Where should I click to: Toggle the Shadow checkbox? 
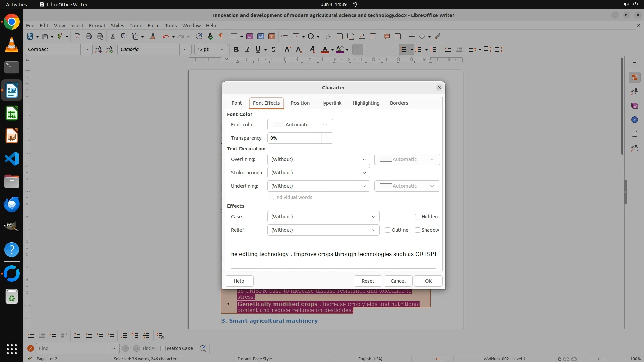coord(418,230)
